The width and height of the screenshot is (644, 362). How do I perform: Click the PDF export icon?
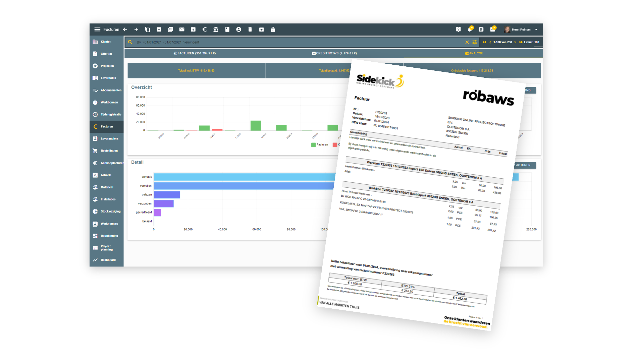click(170, 29)
